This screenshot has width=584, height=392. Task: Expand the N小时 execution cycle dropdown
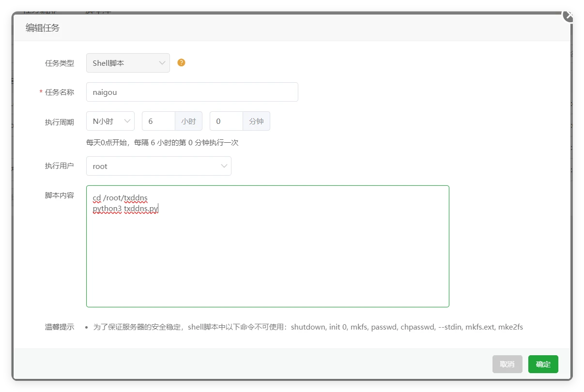[110, 121]
